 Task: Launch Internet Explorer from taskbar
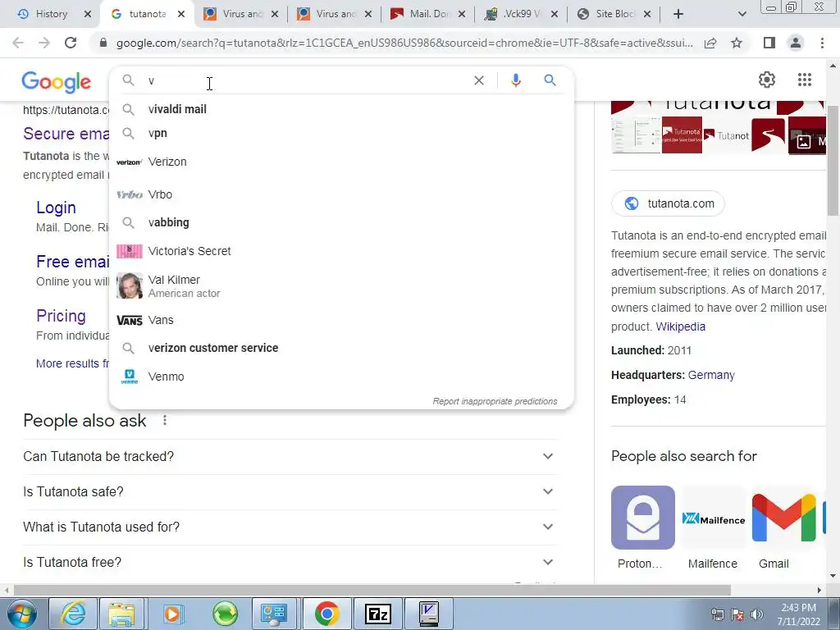point(73,614)
